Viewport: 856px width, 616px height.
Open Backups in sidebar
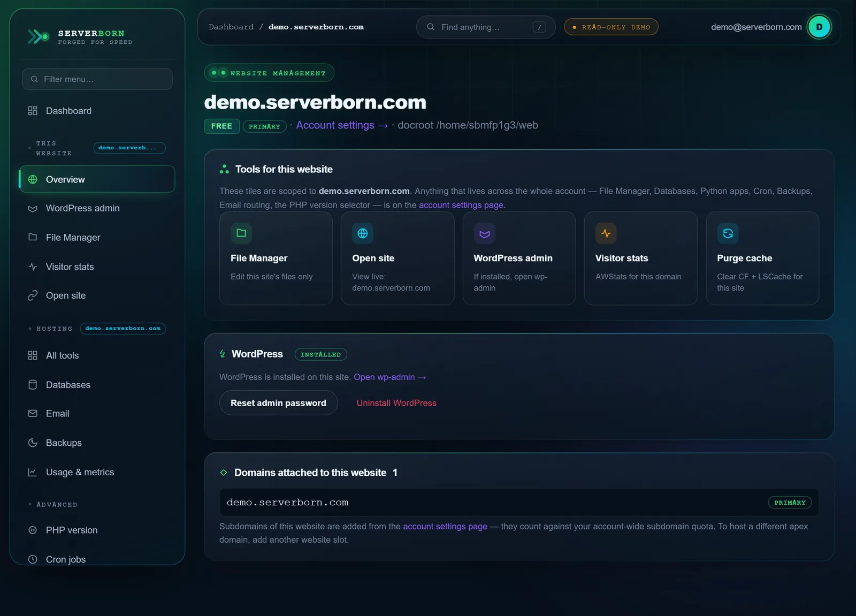click(x=97, y=443)
